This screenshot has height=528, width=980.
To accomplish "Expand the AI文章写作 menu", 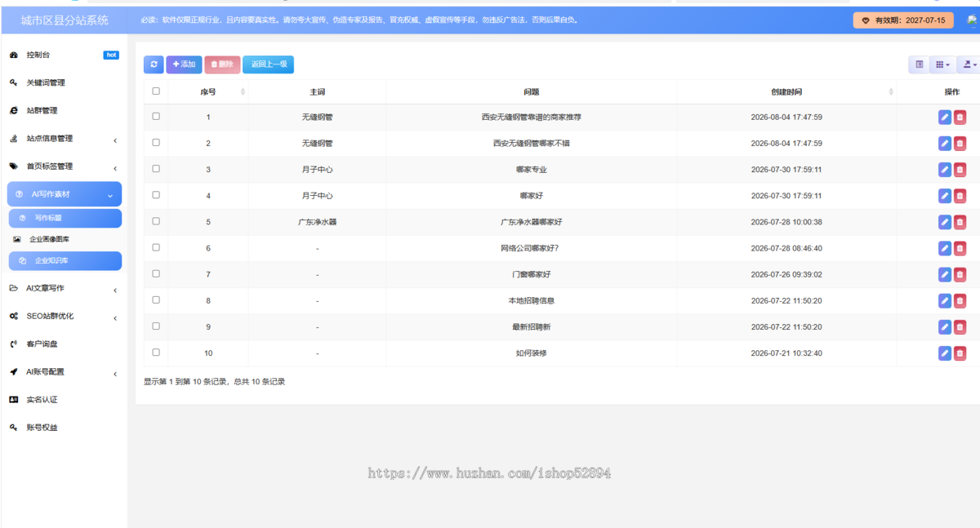I will (x=64, y=289).
